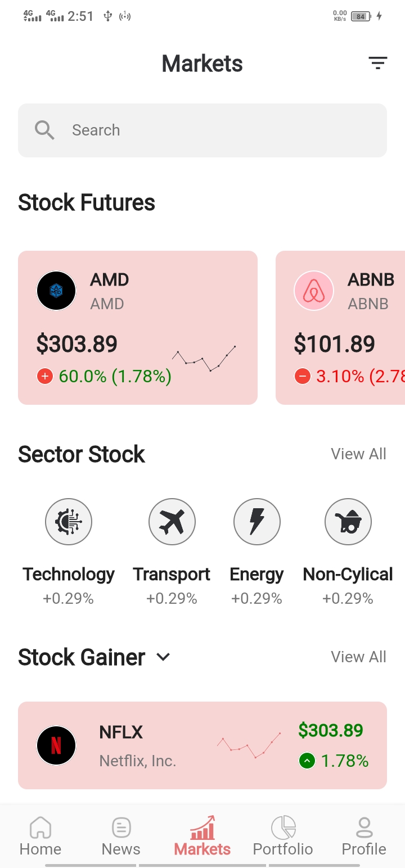Select the Markets tab in bottom bar
The width and height of the screenshot is (405, 868).
pos(202,836)
